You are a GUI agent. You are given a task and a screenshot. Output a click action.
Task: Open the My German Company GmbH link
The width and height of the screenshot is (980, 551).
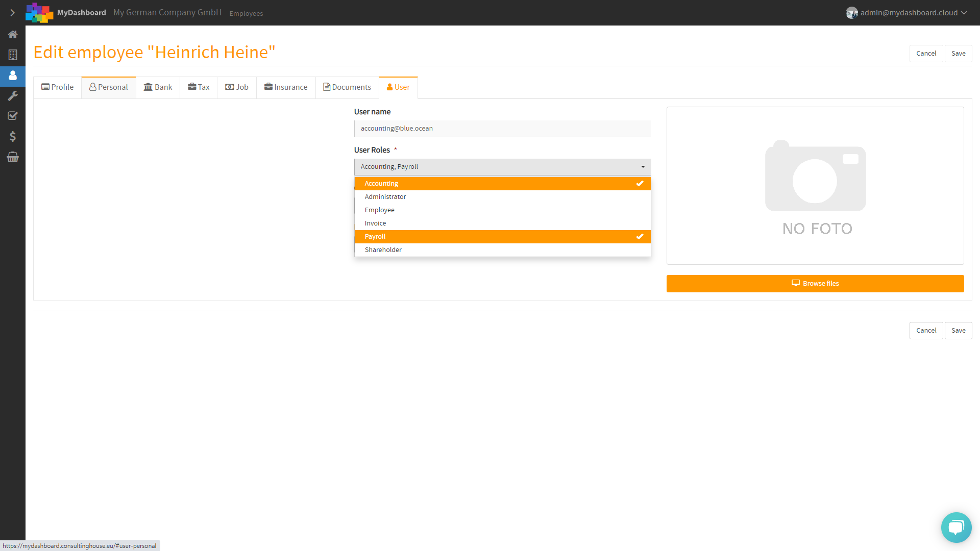(167, 13)
